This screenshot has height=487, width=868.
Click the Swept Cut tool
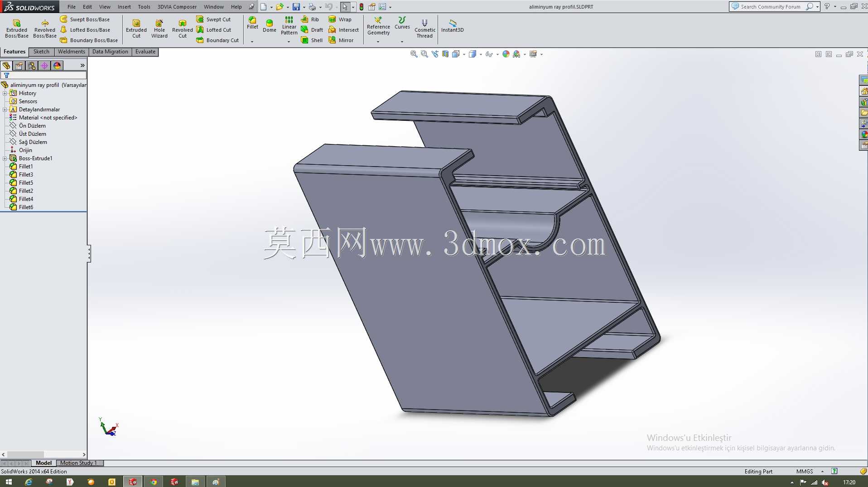coord(213,19)
